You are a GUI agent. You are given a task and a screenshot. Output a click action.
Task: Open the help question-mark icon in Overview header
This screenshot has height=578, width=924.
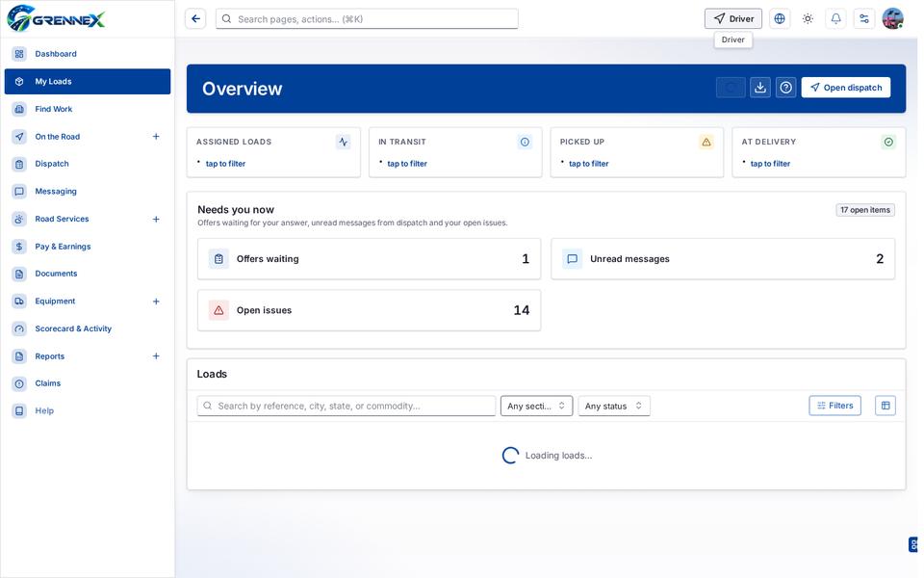pos(786,88)
